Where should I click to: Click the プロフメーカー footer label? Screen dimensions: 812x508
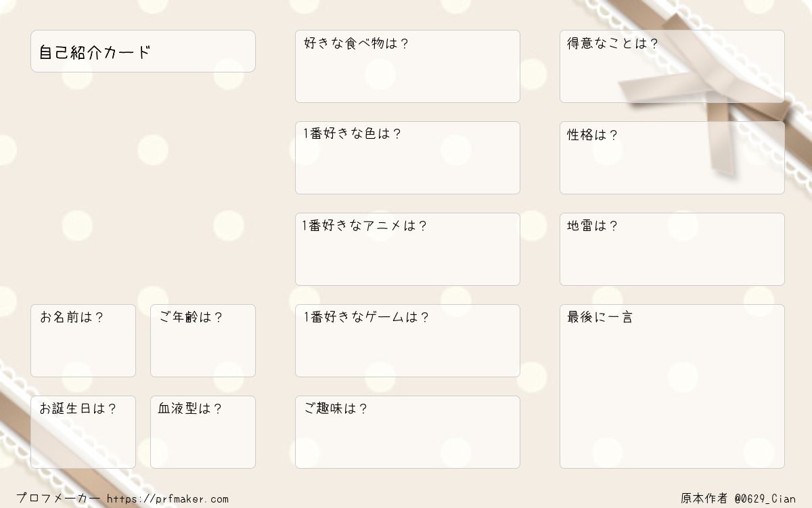[x=58, y=499]
